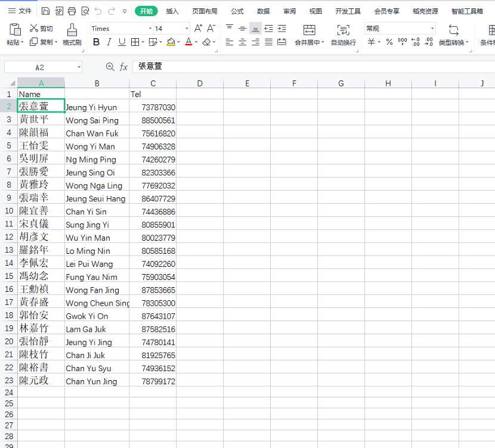This screenshot has height=448, width=495.
Task: Open fill color dropdown arrow
Action: (179, 42)
